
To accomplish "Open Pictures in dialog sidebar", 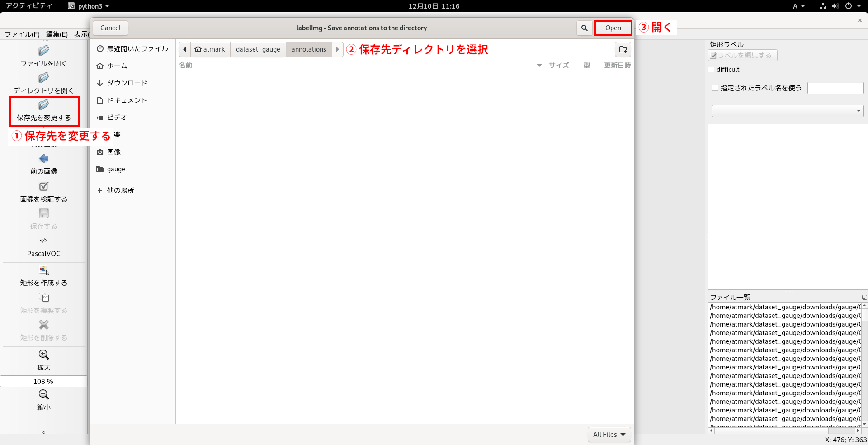I will coord(132,152).
